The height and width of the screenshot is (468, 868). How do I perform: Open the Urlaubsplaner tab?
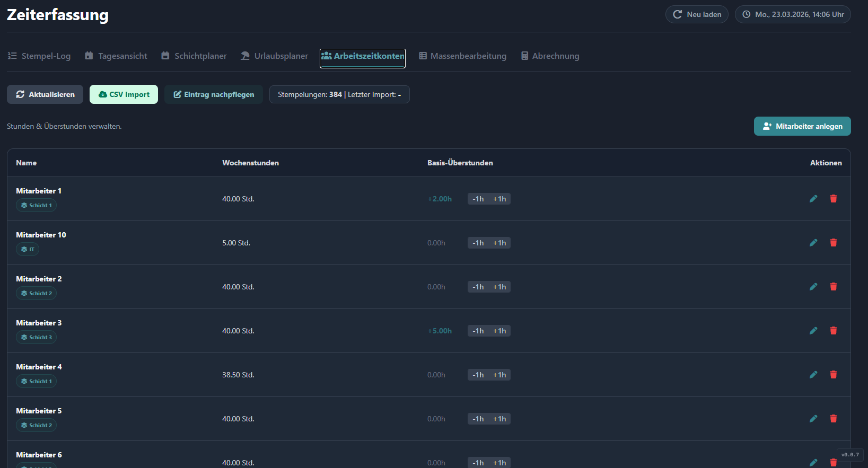point(274,56)
